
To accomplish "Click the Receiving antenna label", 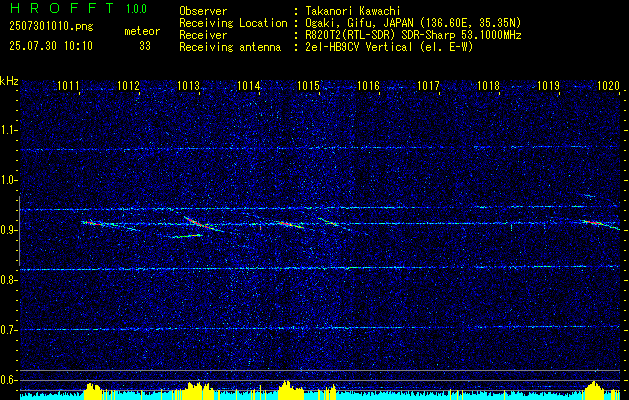I will [230, 47].
